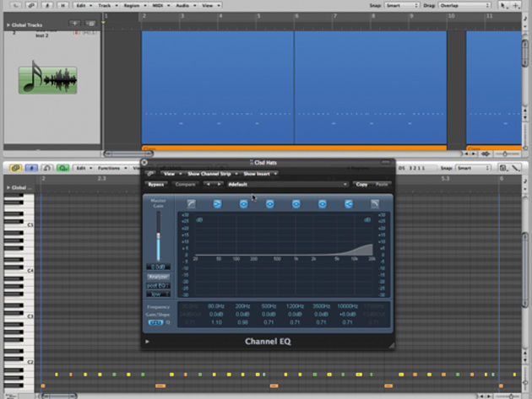Click the 1.10 Q value
Image resolution: width=532 pixels, height=399 pixels.
click(x=216, y=322)
